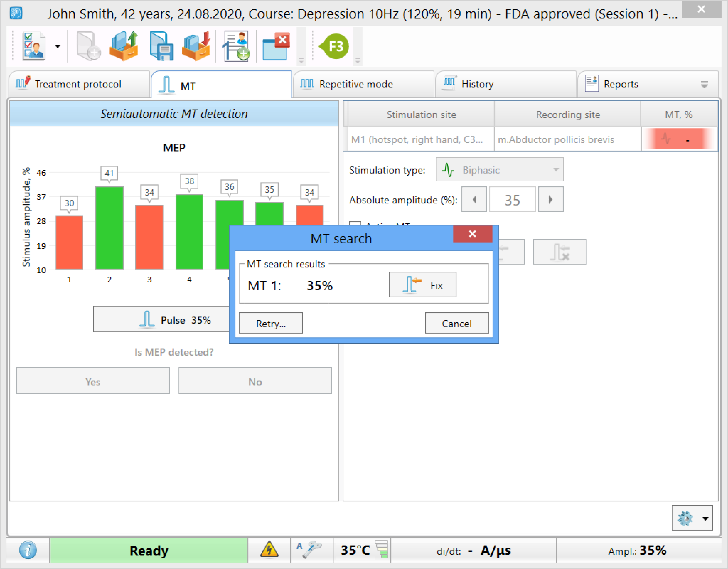
Task: Select the MT tab
Action: [x=221, y=85]
